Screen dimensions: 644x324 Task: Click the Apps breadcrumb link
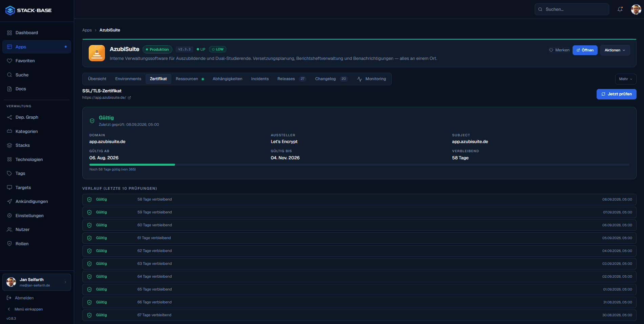click(87, 30)
